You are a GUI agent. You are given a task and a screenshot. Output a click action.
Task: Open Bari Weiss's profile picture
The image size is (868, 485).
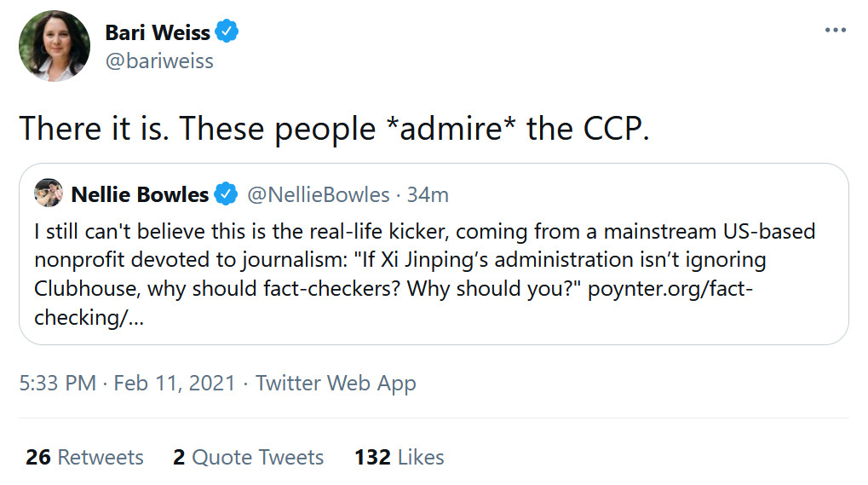[x=55, y=47]
